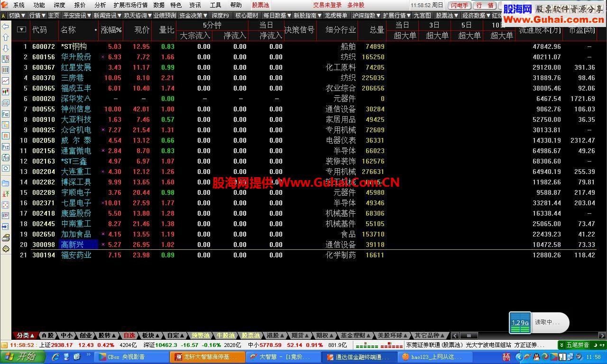
Task: Expand the 玖天咨询 dropdown
Action: 138,15
